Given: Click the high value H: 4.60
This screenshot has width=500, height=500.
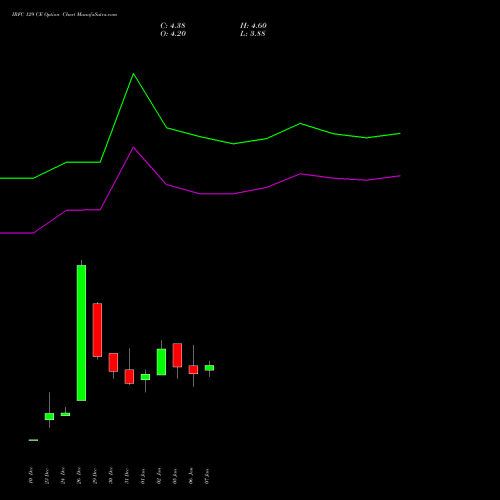Looking at the screenshot, I should (x=253, y=26).
